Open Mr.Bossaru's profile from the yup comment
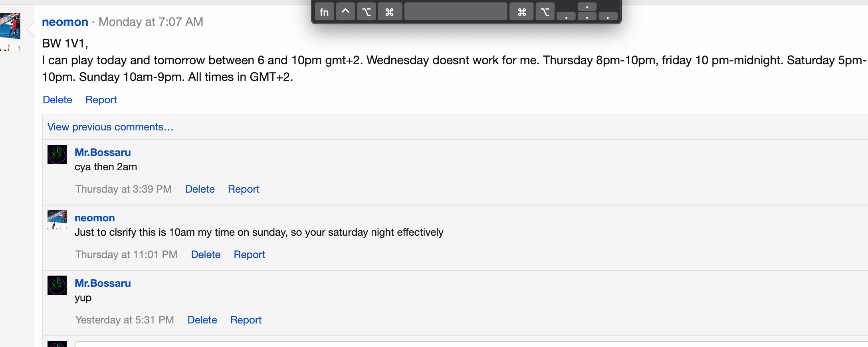Screen dimensions: 868x347 103,283
